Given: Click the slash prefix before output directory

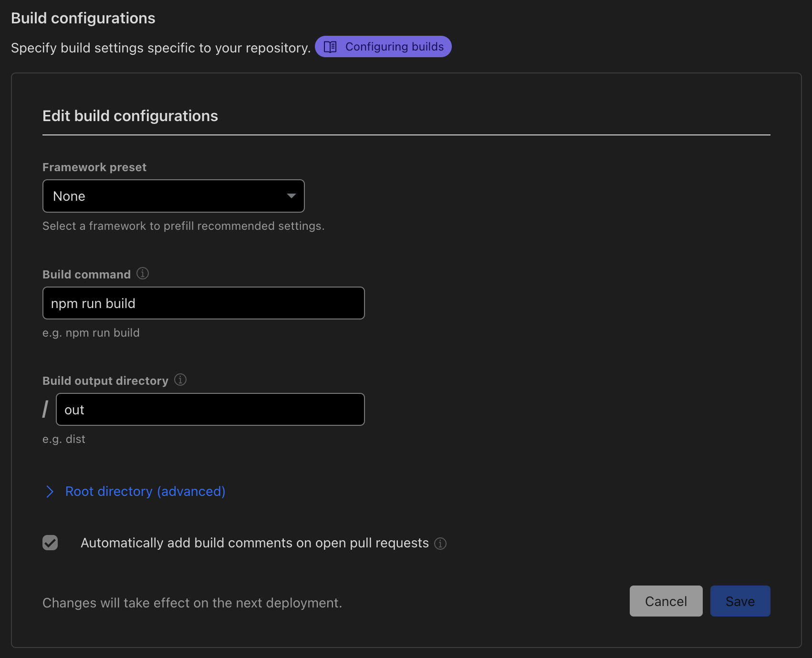Looking at the screenshot, I should (45, 410).
